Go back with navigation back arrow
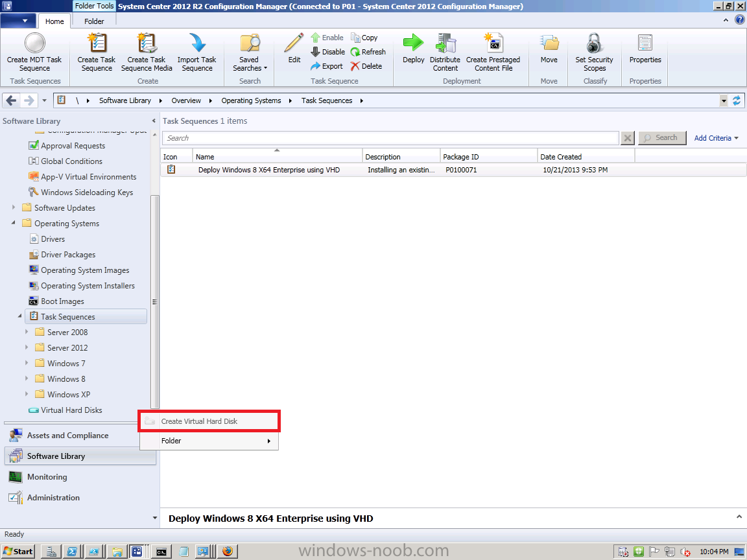Screen dimensions: 747x560 12,100
